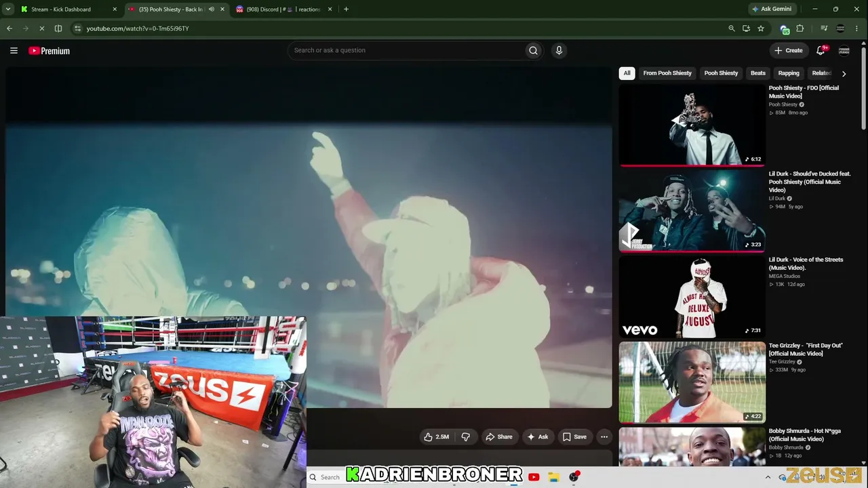Viewport: 868px width, 488px height.
Task: Filter recommendations by Beats
Action: [x=758, y=73]
